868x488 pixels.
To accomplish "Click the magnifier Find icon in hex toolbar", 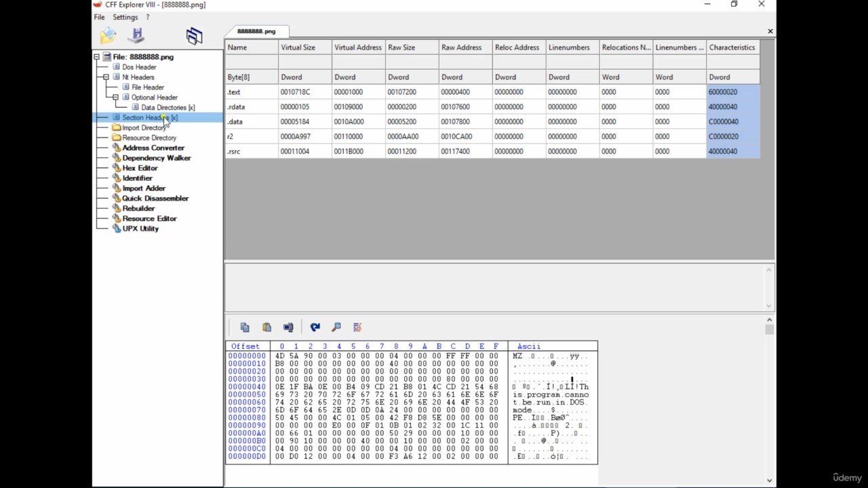I will [x=336, y=327].
